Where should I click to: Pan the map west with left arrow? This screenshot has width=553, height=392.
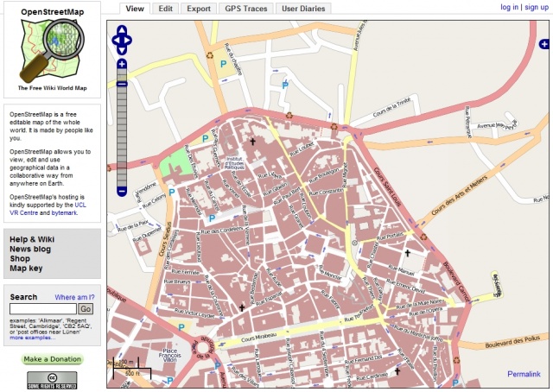pos(116,41)
